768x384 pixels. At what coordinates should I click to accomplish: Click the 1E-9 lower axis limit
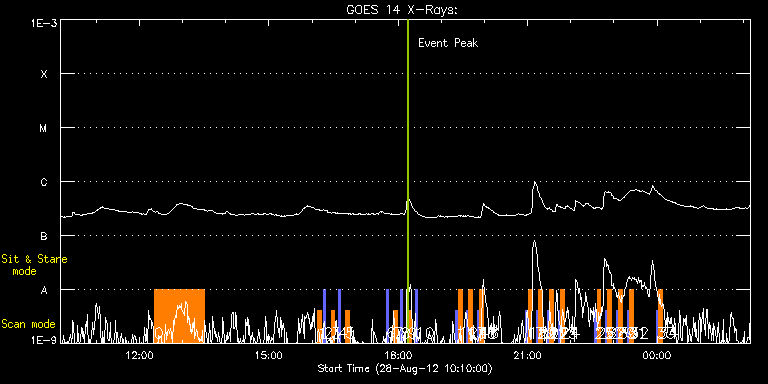(43, 340)
